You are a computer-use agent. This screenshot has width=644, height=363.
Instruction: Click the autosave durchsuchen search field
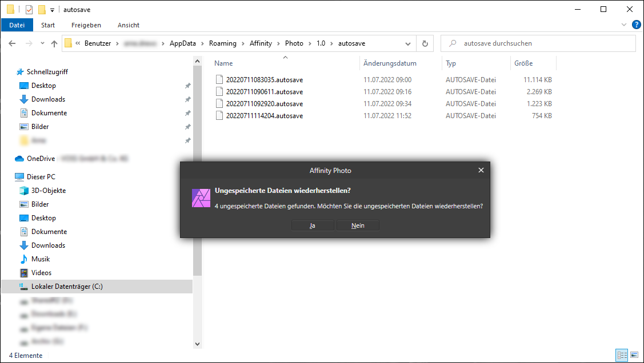pos(538,43)
